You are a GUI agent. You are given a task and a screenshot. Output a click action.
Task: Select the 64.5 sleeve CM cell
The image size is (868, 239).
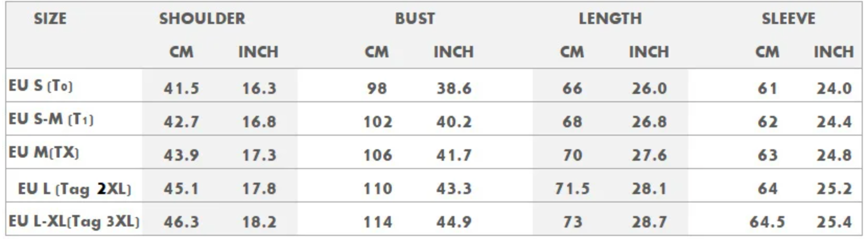[x=767, y=222]
